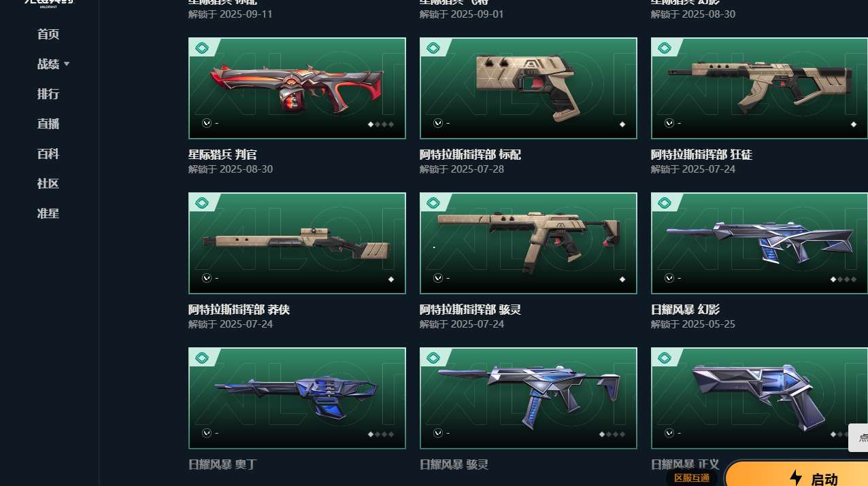The width and height of the screenshot is (868, 486).
Task: Click the 区服互通 label badge
Action: (692, 478)
